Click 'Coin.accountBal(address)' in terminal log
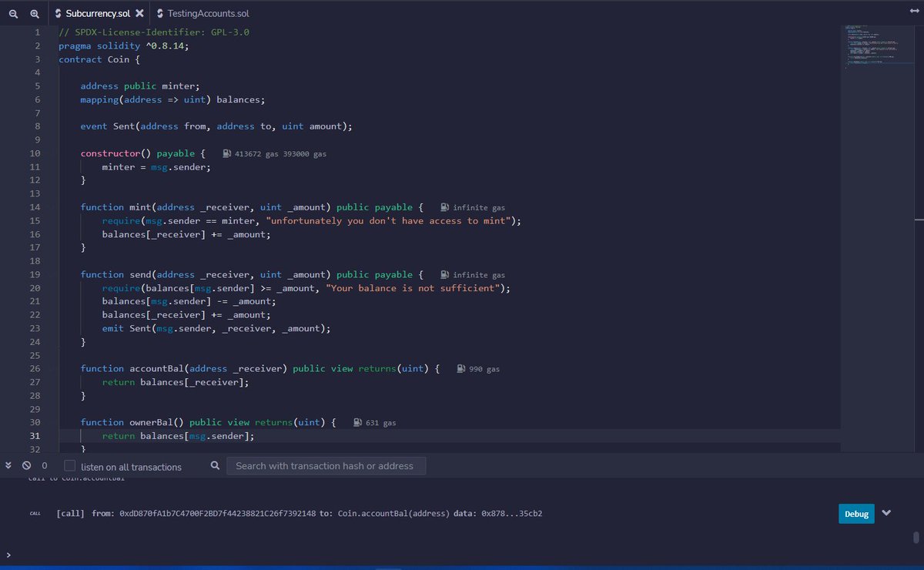 (x=393, y=514)
